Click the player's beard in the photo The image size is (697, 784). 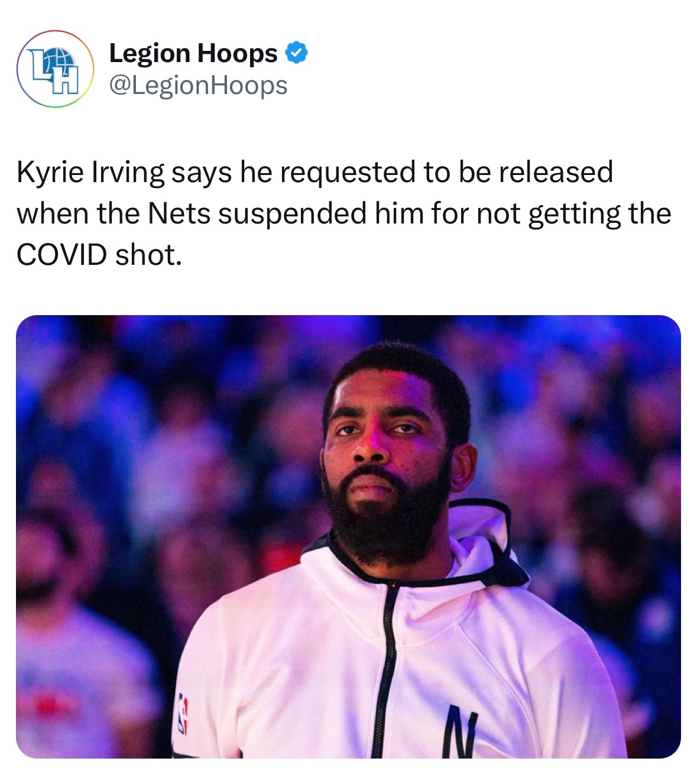click(x=384, y=520)
